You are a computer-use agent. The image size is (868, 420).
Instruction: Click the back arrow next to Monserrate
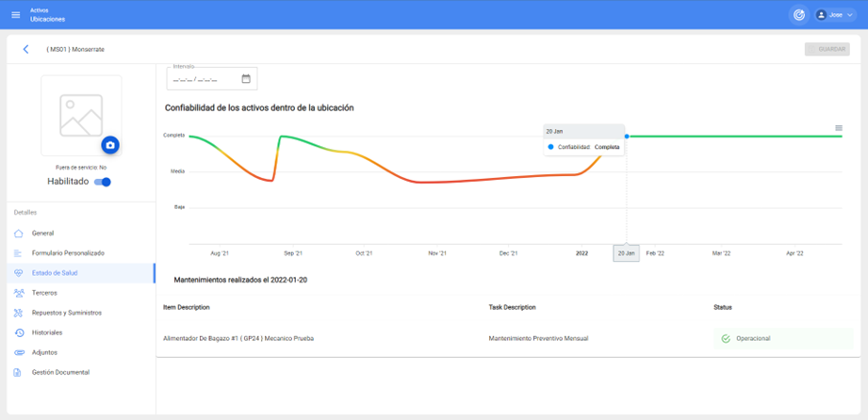click(x=25, y=49)
